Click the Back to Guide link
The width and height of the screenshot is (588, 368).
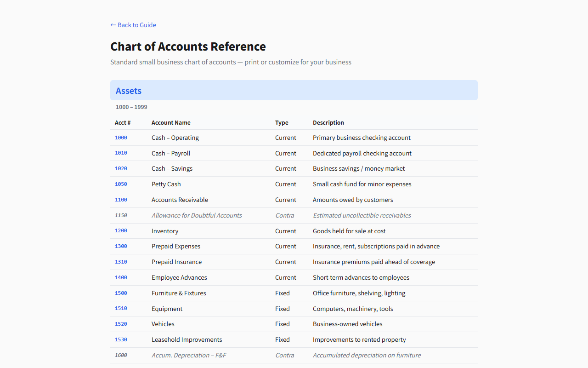coord(133,25)
